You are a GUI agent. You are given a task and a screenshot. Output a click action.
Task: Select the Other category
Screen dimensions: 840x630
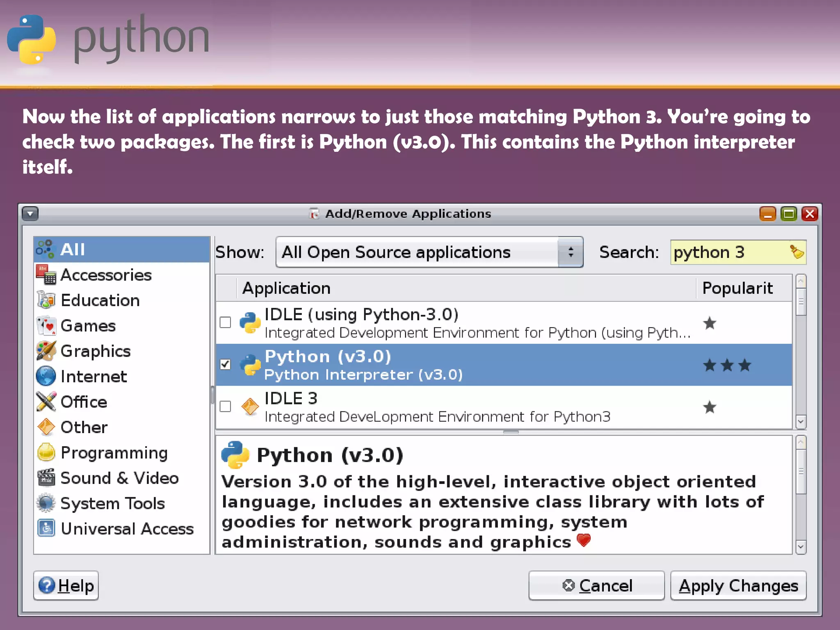pos(122,427)
